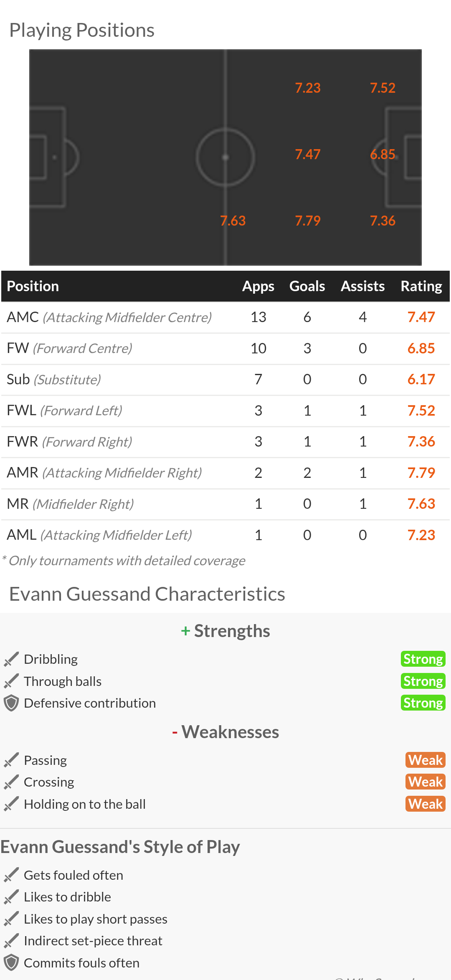Click the sword icon beside Gets fouled often
The width and height of the screenshot is (451, 980).
tap(11, 875)
